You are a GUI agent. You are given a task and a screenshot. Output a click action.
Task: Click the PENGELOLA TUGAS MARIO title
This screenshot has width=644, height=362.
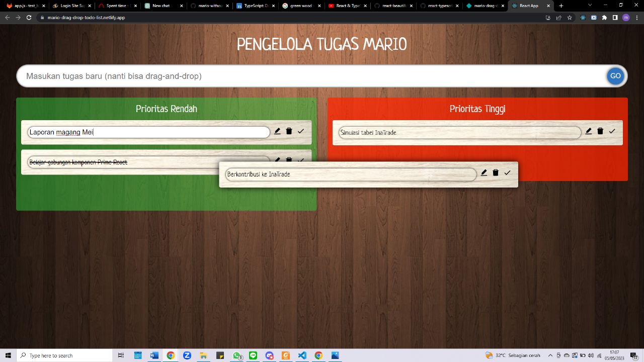click(x=322, y=45)
